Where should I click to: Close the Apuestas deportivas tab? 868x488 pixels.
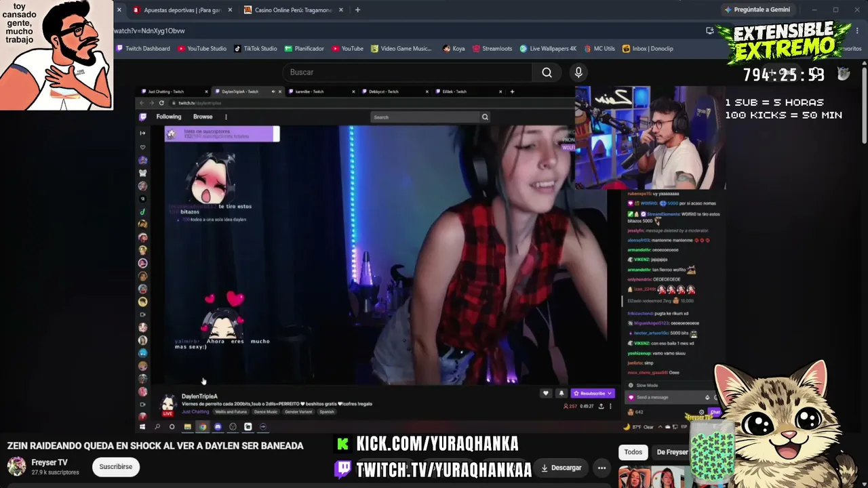click(x=230, y=10)
